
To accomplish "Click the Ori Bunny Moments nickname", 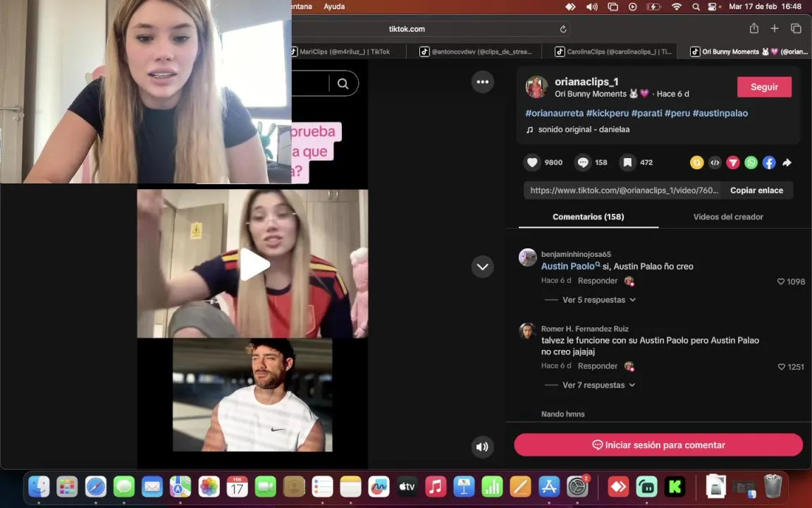I will (x=601, y=94).
